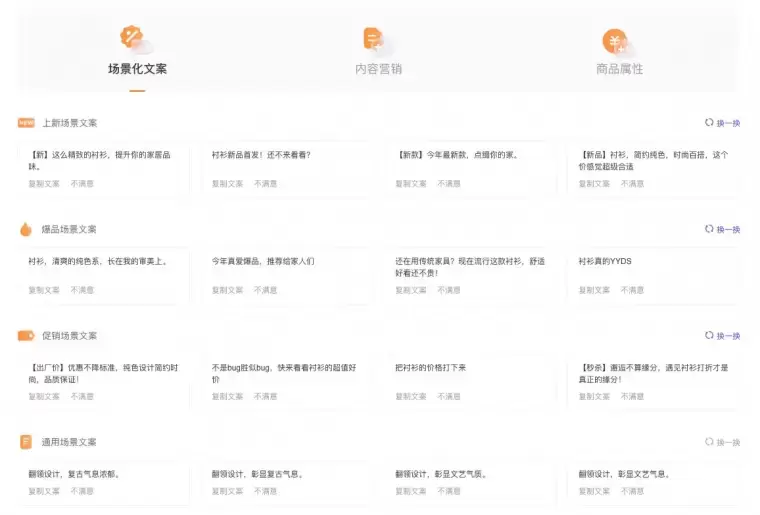Copy text of 还在用传统家具 card
This screenshot has width=760, height=515.
click(x=411, y=290)
